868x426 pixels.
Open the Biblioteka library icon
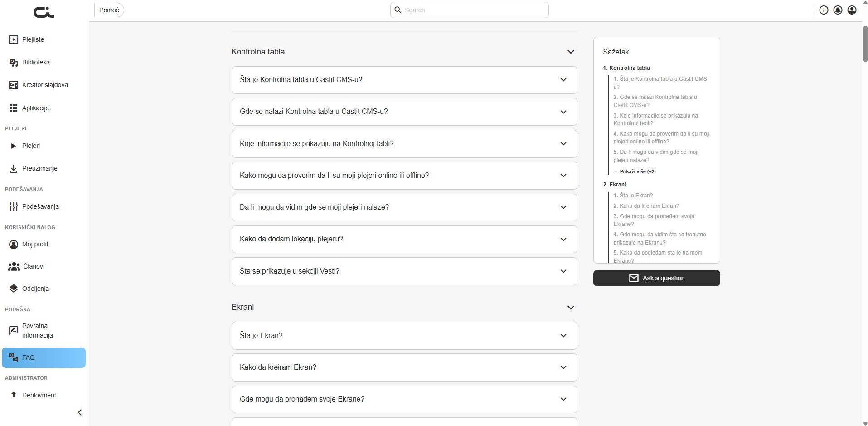14,62
